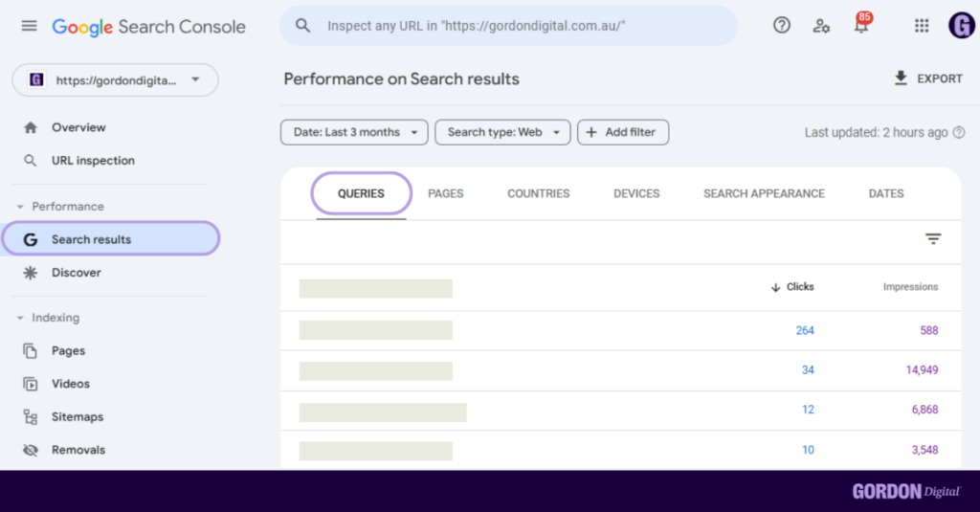Click the Inspect any URL input field

508,26
